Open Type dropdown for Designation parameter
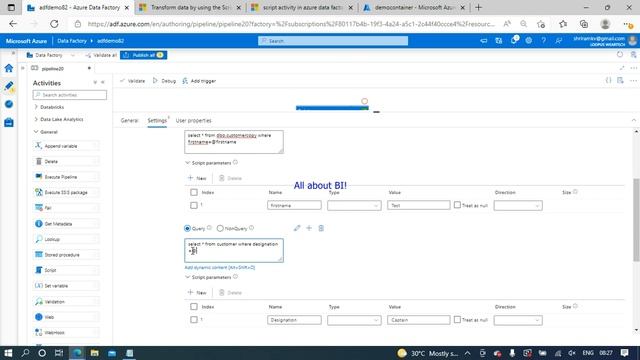The image size is (640, 360). coord(354,320)
